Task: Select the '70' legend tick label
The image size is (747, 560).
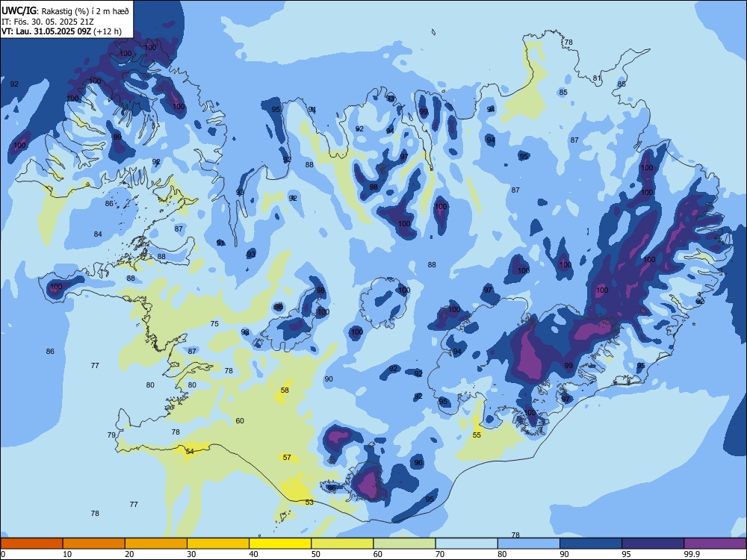Action: (440, 554)
